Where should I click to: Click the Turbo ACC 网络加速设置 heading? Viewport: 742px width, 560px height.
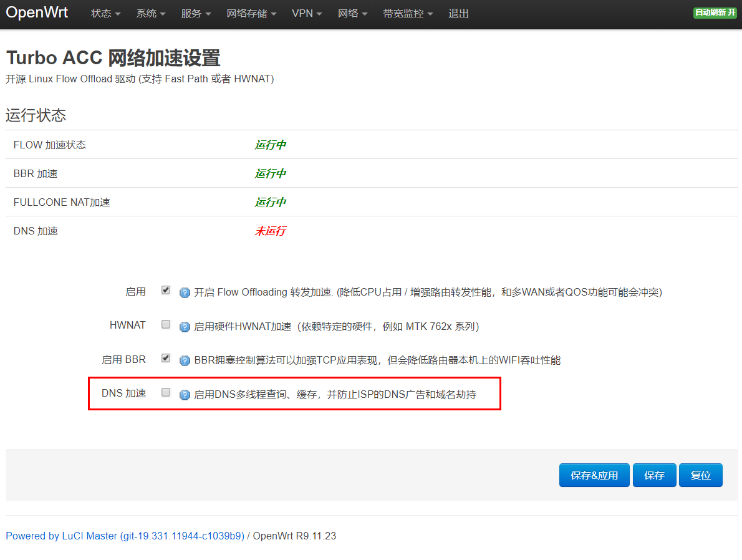click(113, 58)
